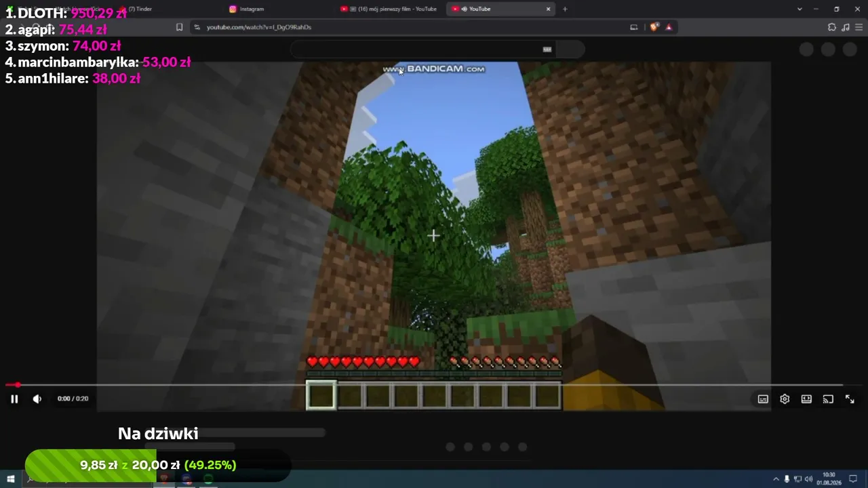Click the '1. DLOTH' leaderboard entry

[66, 13]
